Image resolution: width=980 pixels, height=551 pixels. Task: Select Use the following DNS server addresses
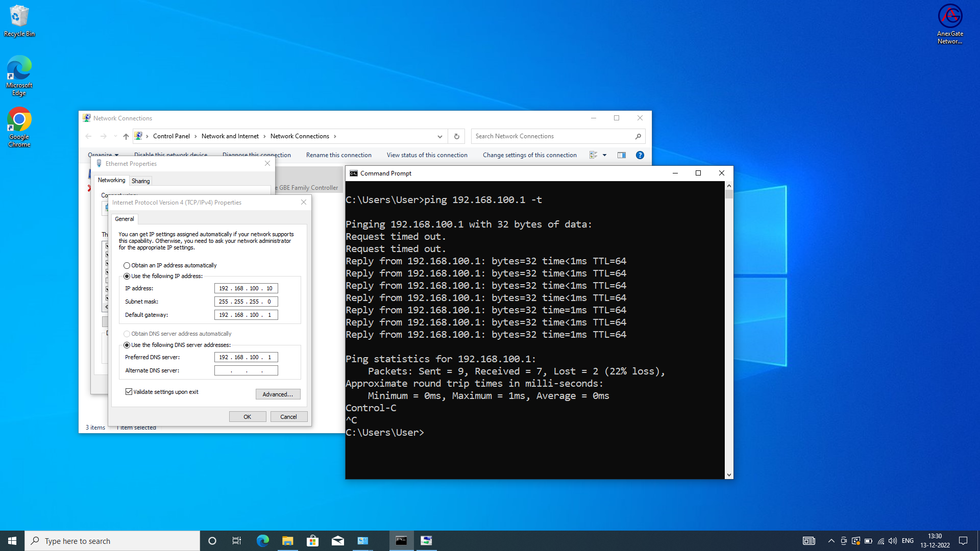point(127,345)
